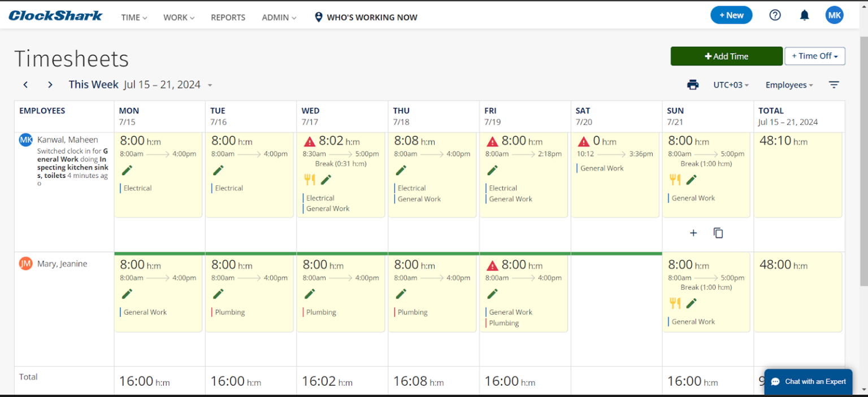This screenshot has width=868, height=397.
Task: Open the filter options icon
Action: pos(834,85)
